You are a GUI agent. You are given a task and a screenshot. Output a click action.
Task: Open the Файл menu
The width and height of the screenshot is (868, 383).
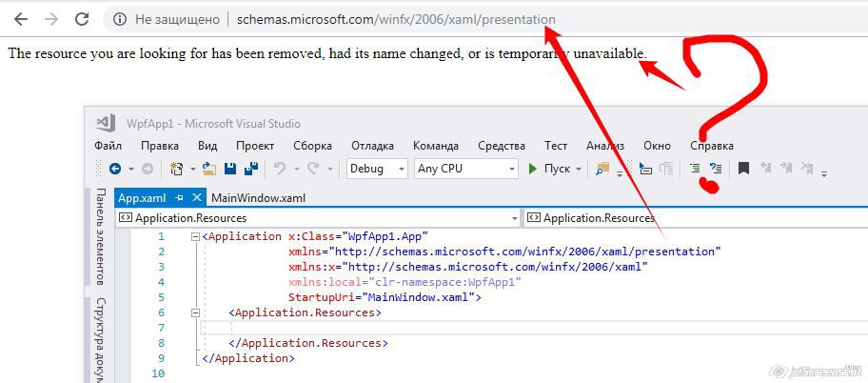click(108, 146)
